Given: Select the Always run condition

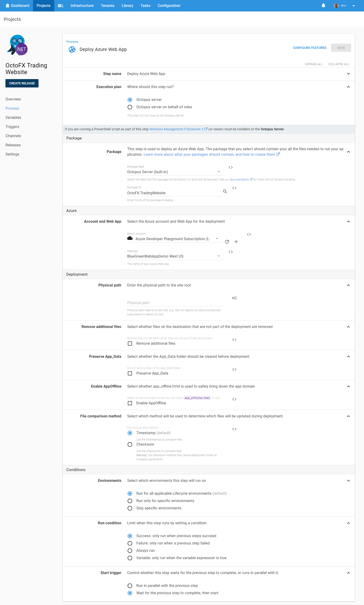Looking at the screenshot, I should pyautogui.click(x=130, y=551).
